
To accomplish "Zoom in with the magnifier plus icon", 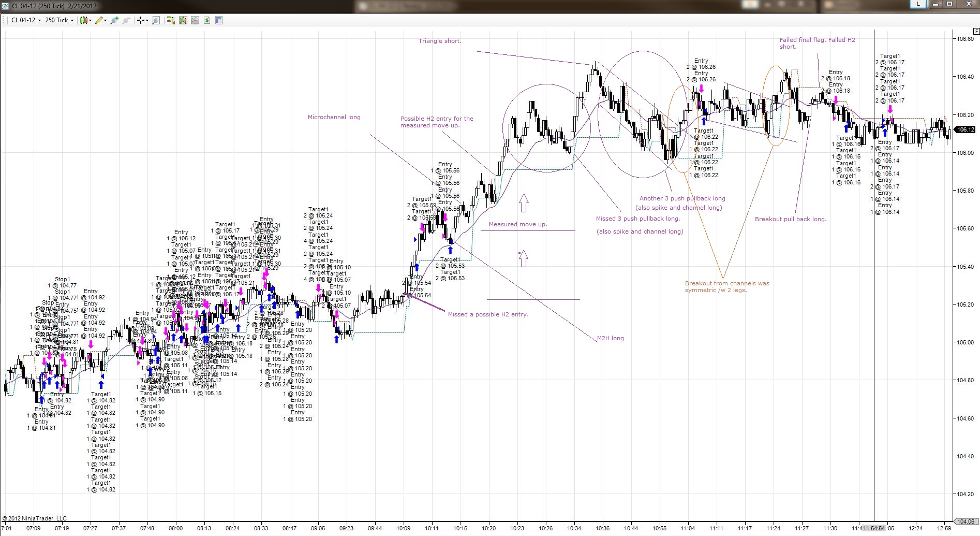I will [x=114, y=20].
